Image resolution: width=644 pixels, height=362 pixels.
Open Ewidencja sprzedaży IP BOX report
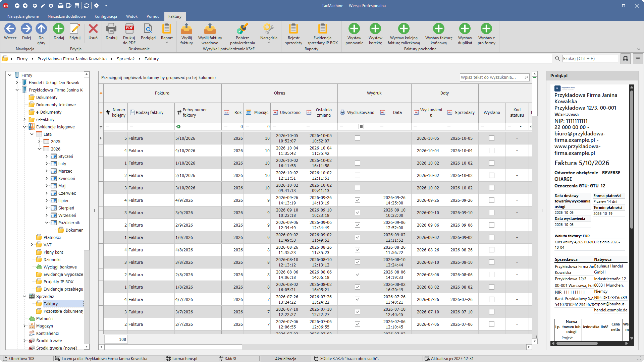coord(322,29)
